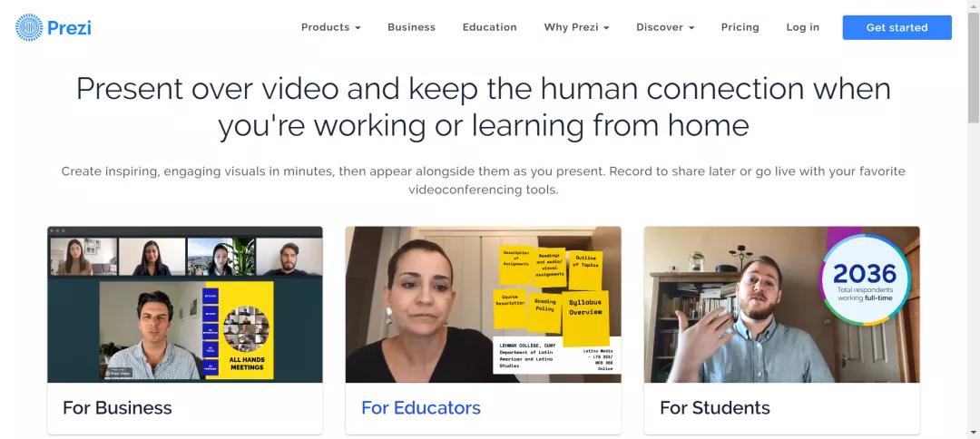The height and width of the screenshot is (439, 980).
Task: Click the Get started button
Action: coord(897,27)
